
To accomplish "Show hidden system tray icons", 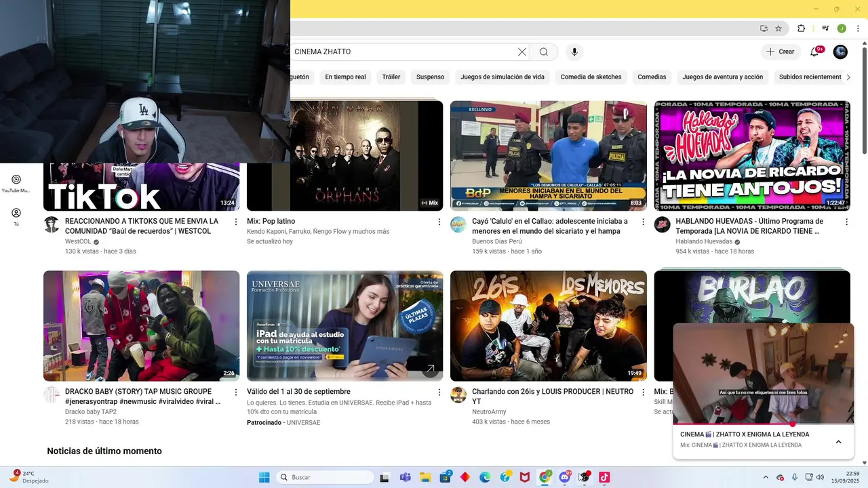I will (766, 477).
